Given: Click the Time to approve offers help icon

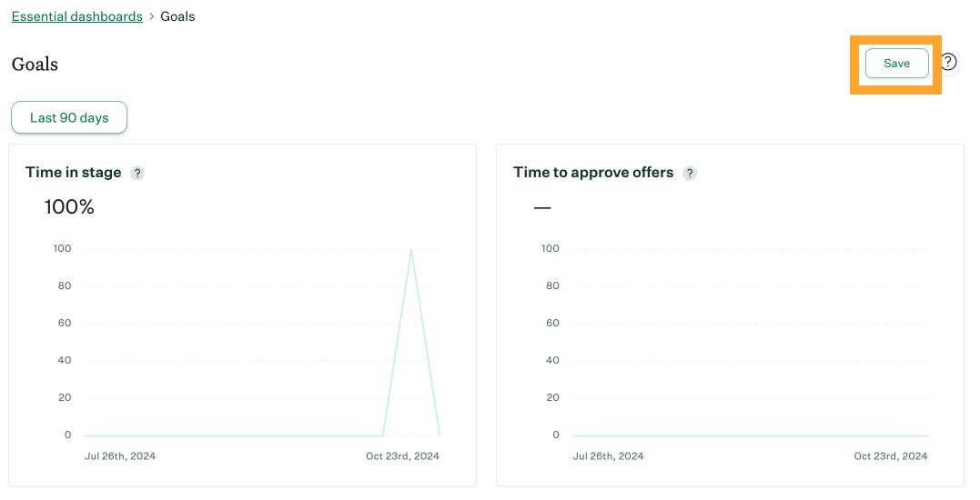Looking at the screenshot, I should tap(690, 173).
